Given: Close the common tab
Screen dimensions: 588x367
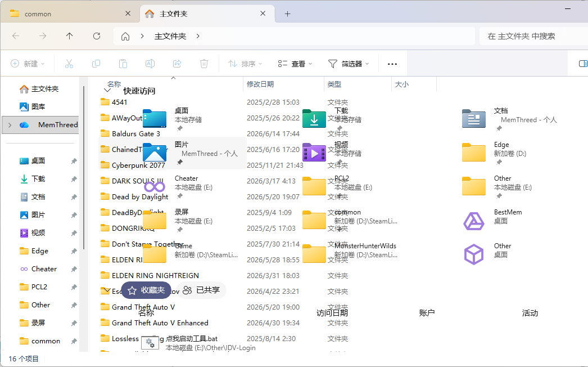Looking at the screenshot, I should pos(128,14).
